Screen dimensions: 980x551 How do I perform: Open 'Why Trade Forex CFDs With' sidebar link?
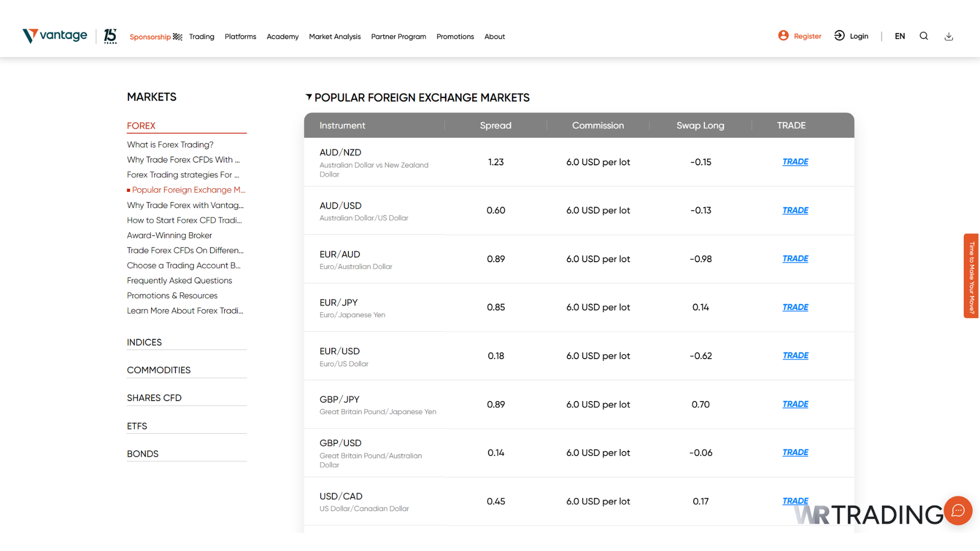183,160
